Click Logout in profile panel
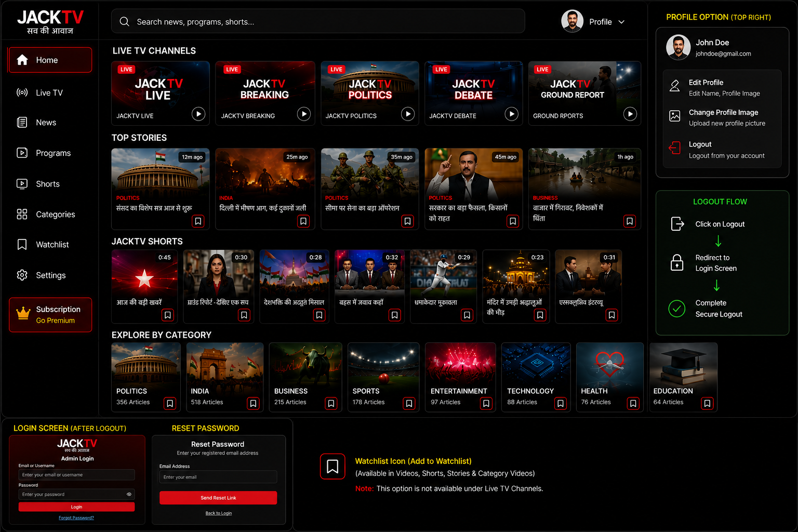 click(x=722, y=150)
